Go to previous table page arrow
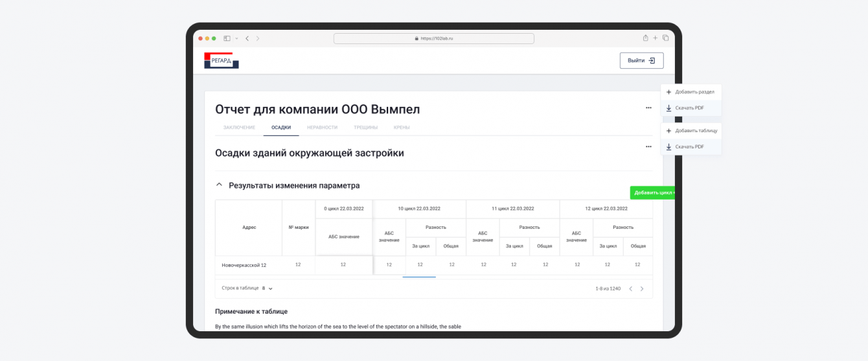 point(630,288)
